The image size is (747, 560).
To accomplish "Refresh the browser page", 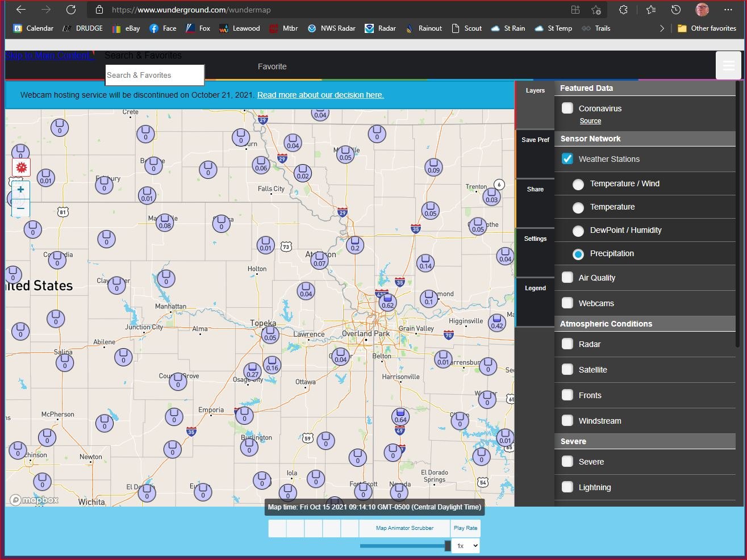I will 71,10.
